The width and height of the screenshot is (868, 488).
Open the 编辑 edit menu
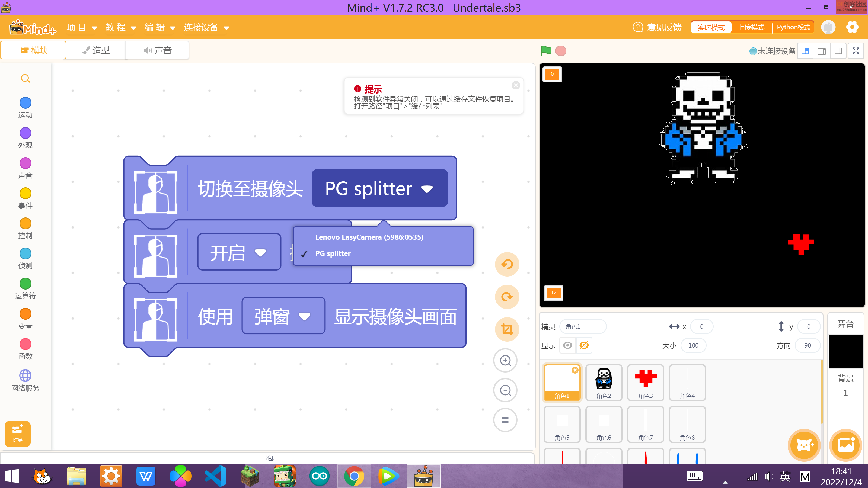click(x=160, y=27)
